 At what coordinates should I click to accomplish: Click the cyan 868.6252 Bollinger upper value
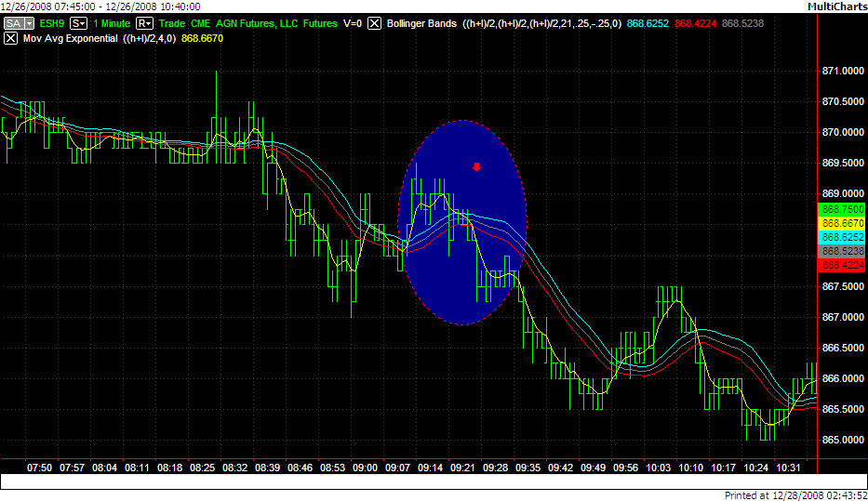[648, 24]
